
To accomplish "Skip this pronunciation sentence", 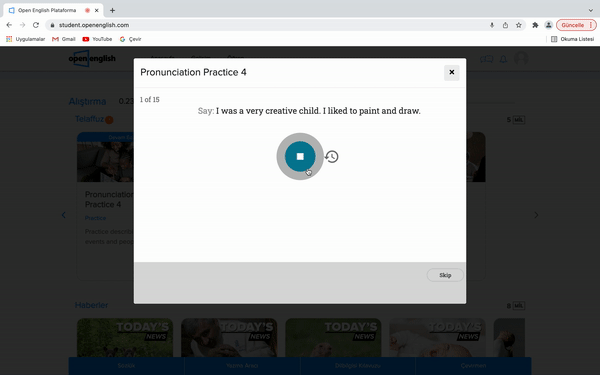I will [x=445, y=275].
